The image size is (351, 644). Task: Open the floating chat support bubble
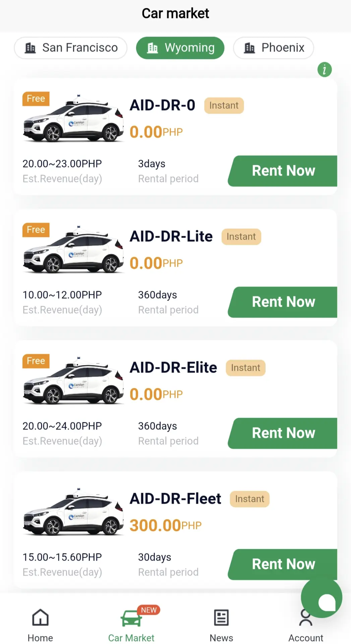(321, 597)
